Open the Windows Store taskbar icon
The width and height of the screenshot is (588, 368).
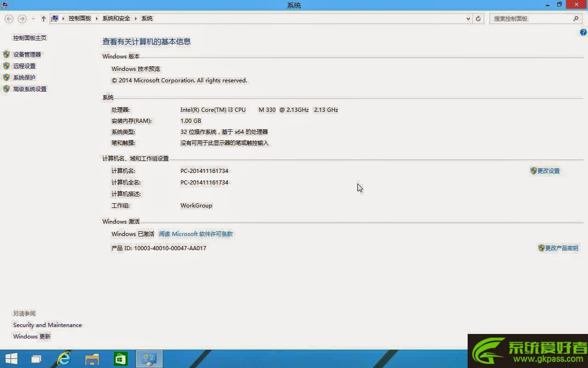[121, 359]
